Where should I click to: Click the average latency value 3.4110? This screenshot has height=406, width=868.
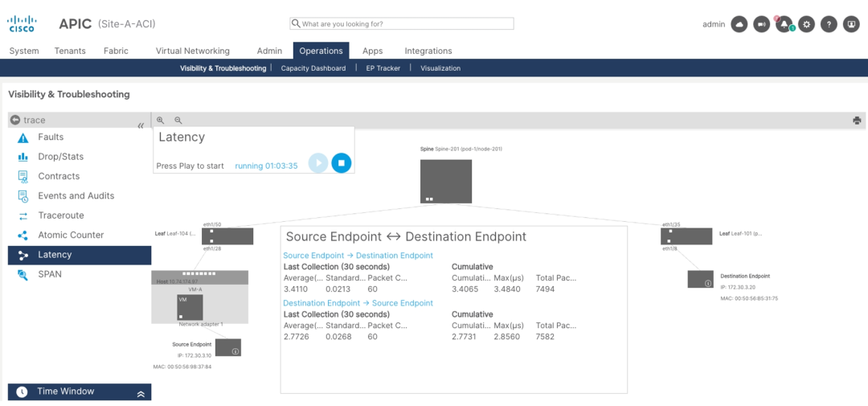tap(296, 289)
